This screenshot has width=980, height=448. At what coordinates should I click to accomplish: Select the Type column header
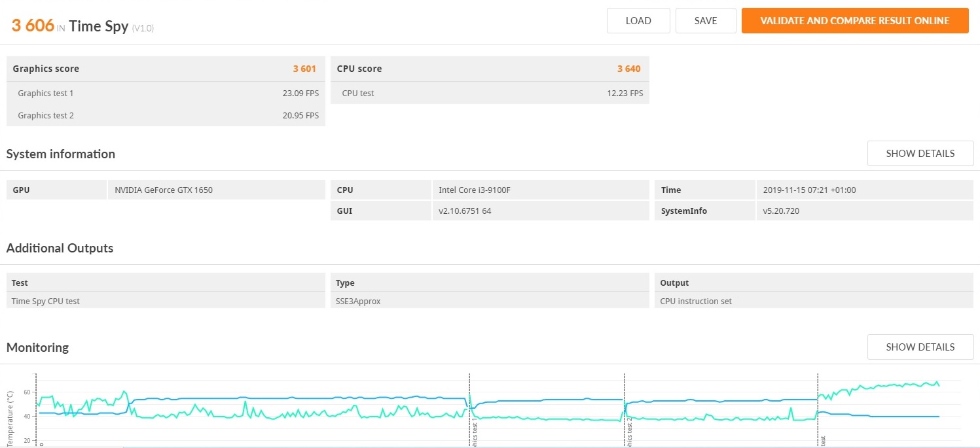click(345, 283)
